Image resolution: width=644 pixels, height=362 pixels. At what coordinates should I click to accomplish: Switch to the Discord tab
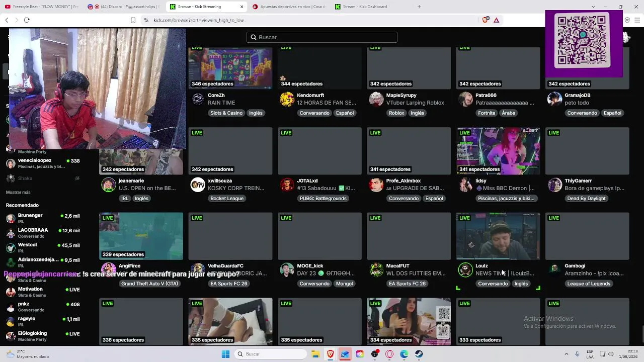123,7
